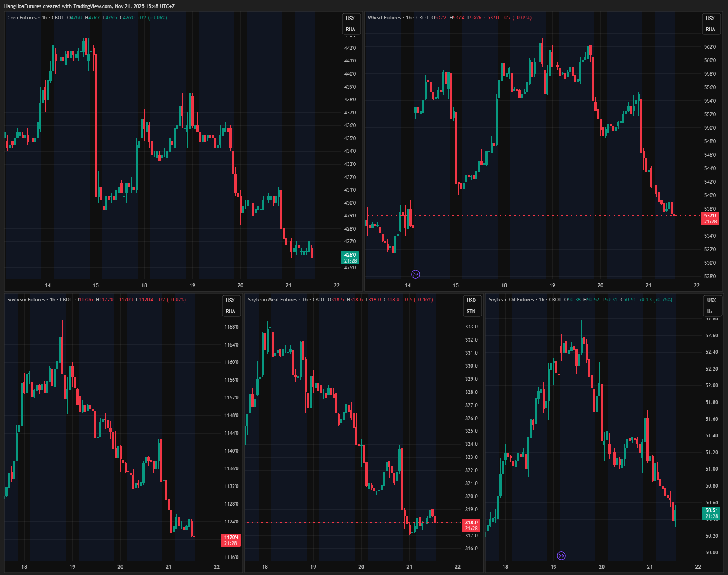Screen dimensions: 728x575
Task: Select date 20 on Soybean Meal time axis
Action: (361, 567)
